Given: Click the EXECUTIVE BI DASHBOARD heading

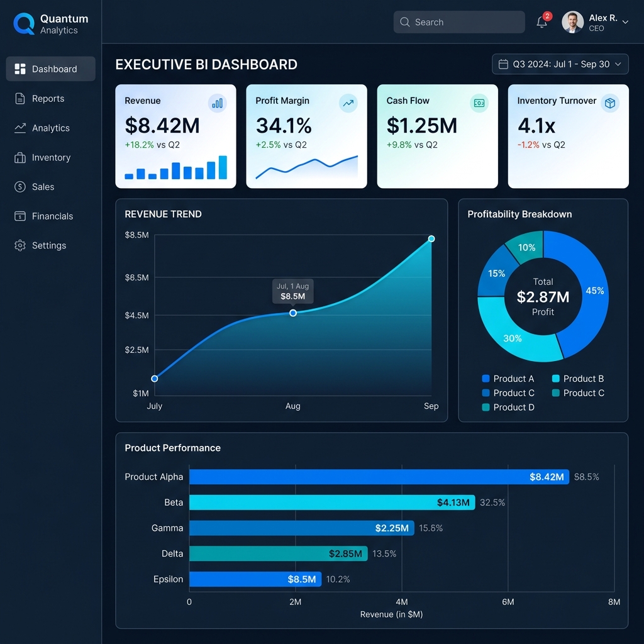Looking at the screenshot, I should [206, 65].
